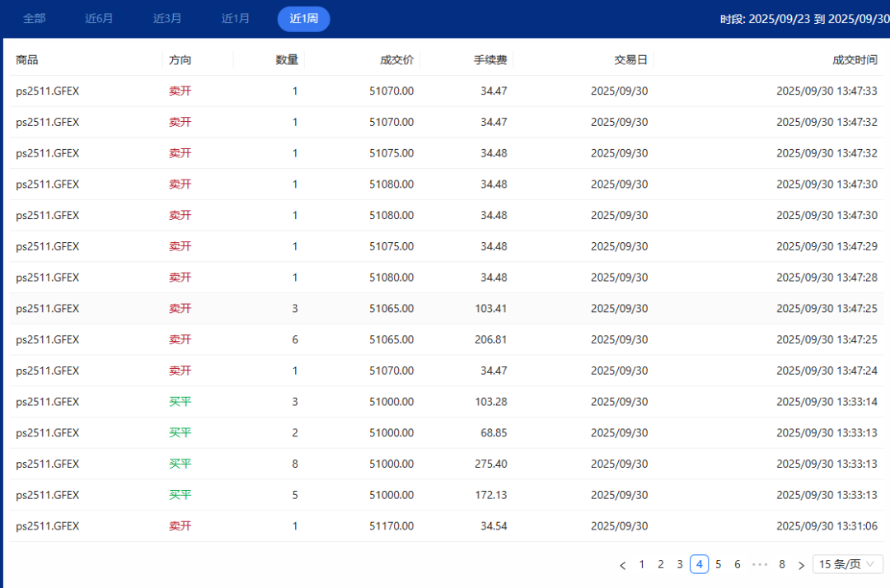Click quantity 2 cell
The height and width of the screenshot is (588, 890).
tap(295, 432)
